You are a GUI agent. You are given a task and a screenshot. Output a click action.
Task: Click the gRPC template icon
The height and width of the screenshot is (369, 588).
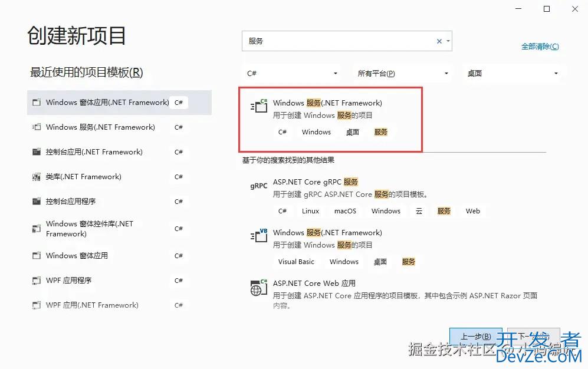coord(259,186)
